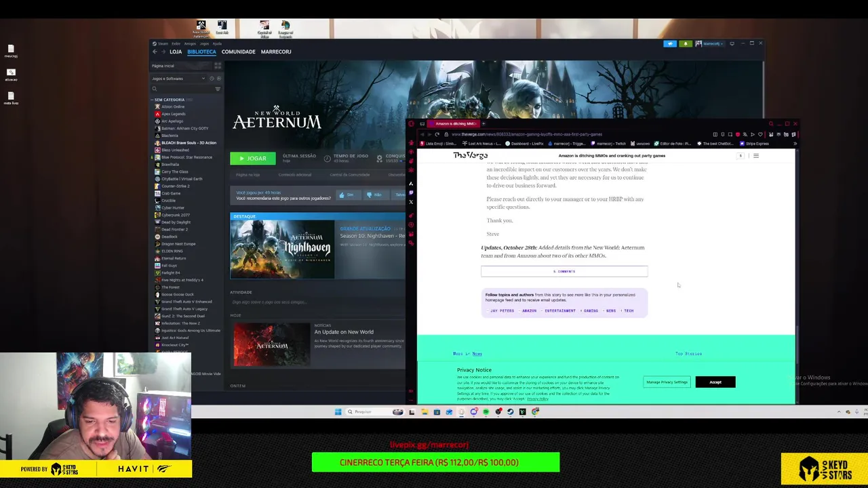Select Goose Goose Duck in the library
Screen dimensions: 868x488
pyautogui.click(x=177, y=295)
